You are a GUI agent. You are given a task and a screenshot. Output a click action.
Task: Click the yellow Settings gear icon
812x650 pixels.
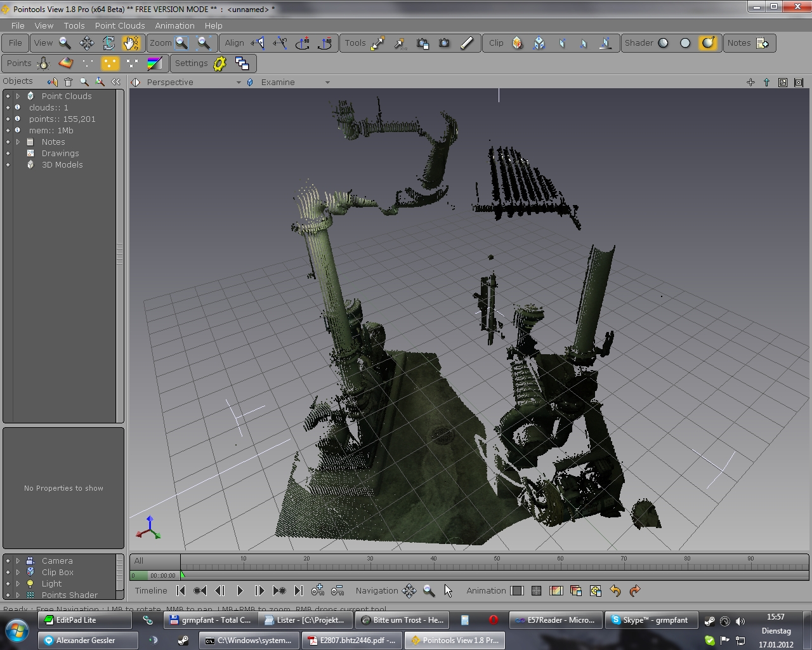[x=220, y=63]
